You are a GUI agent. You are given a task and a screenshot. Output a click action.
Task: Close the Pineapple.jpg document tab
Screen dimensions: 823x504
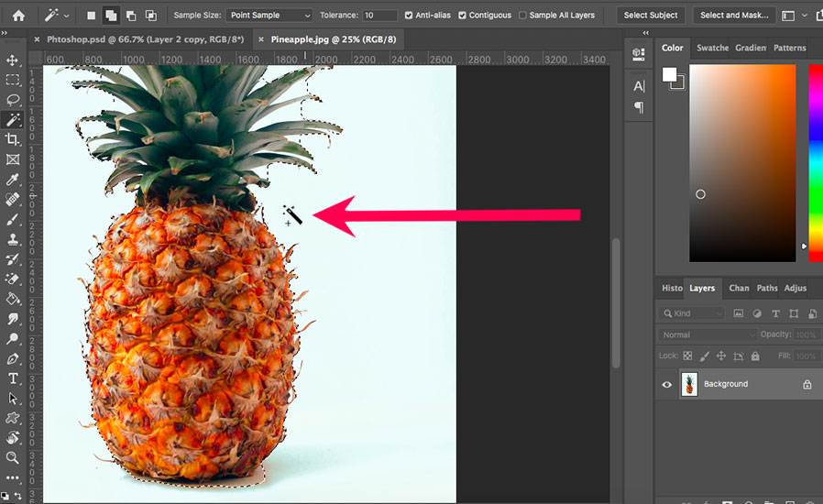point(261,39)
